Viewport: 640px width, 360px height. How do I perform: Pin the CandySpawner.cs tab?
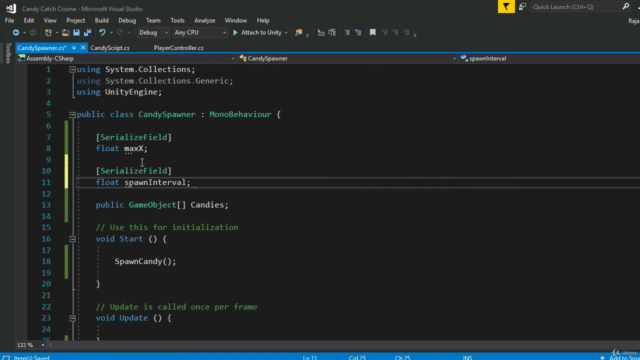pyautogui.click(x=74, y=48)
